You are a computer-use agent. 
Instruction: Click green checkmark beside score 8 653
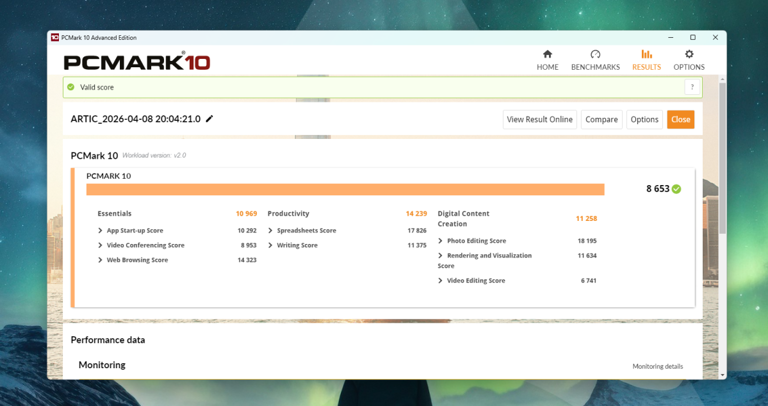tap(677, 189)
